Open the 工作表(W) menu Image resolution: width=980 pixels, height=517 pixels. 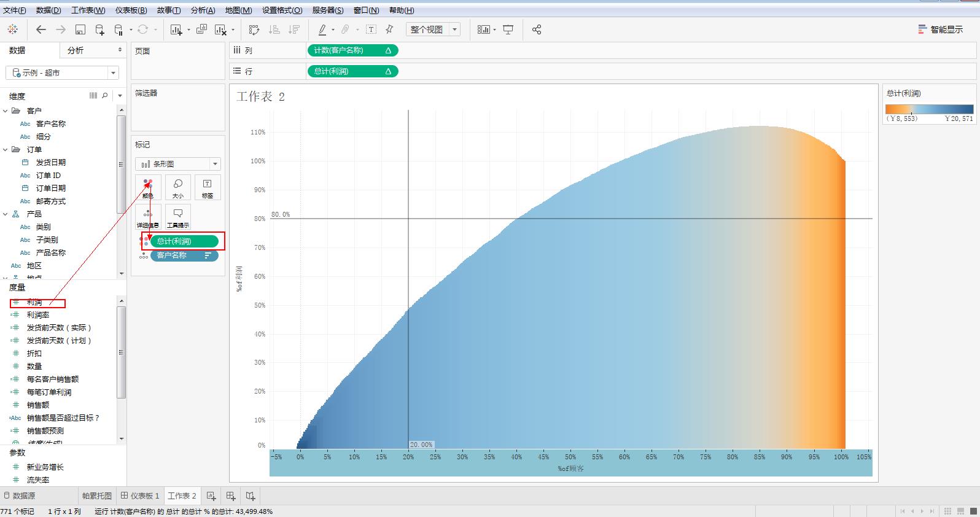pyautogui.click(x=88, y=10)
